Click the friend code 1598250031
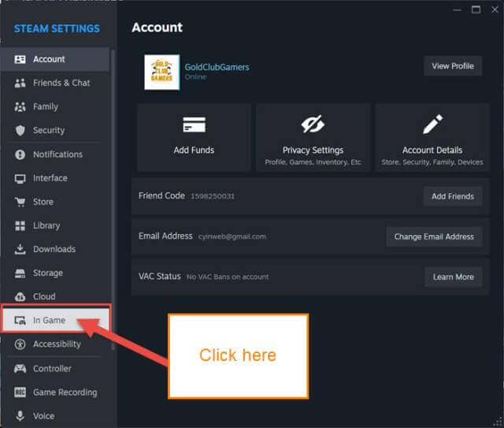Image resolution: width=504 pixels, height=428 pixels. tap(213, 196)
